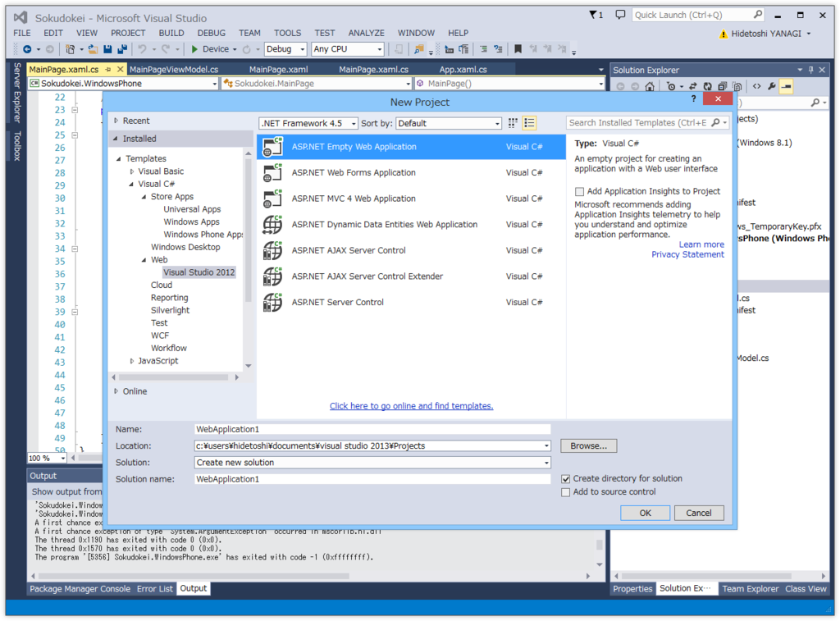Switch templates to medium icons list view

pyautogui.click(x=529, y=123)
